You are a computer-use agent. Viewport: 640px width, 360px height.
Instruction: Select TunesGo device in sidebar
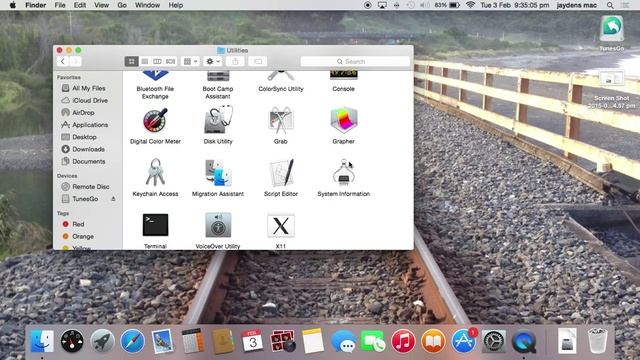(85, 199)
